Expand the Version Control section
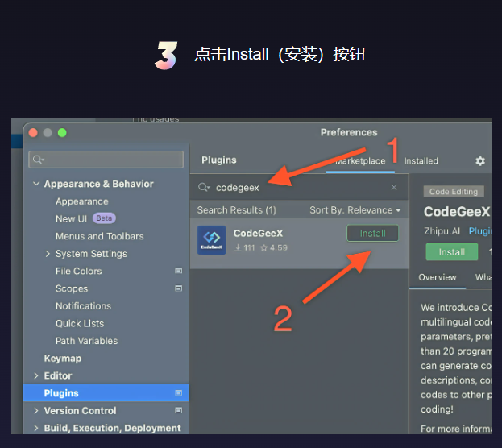The width and height of the screenshot is (502, 448). tap(36, 411)
